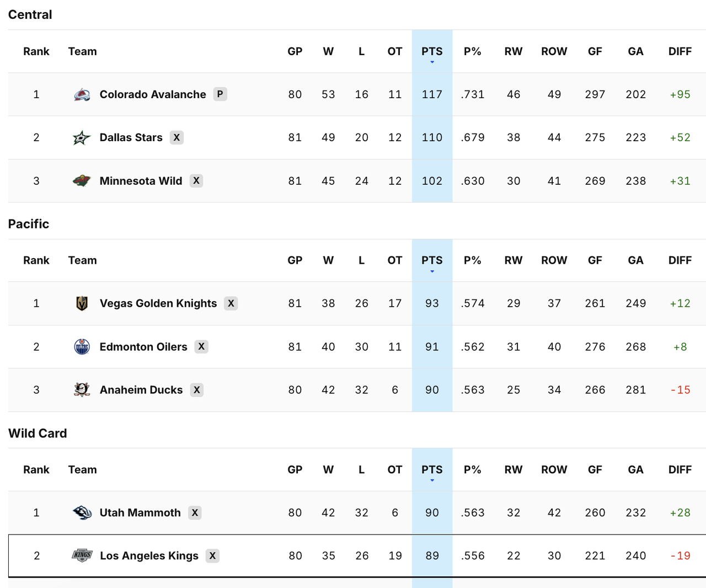Click the Los Angeles Kings logo
Viewport: 706px width, 588px height.
coord(82,555)
